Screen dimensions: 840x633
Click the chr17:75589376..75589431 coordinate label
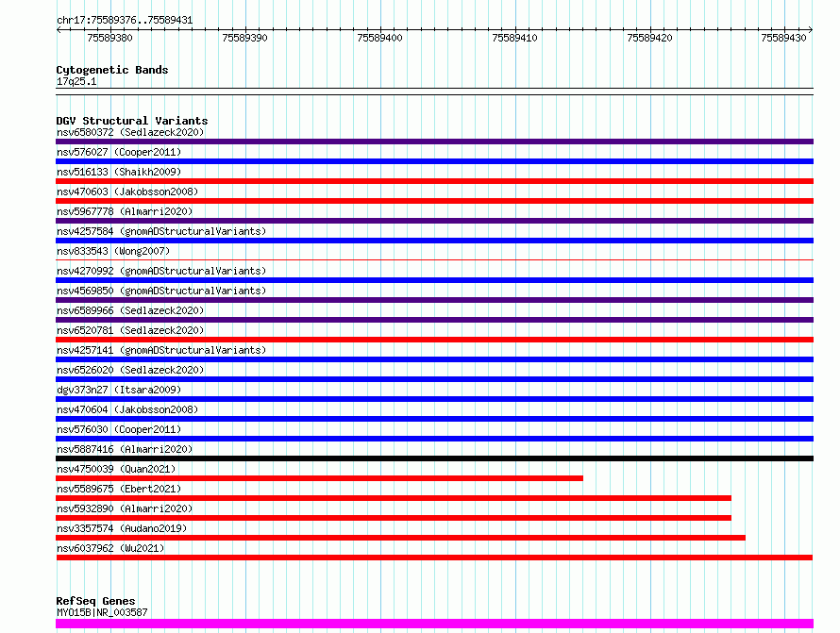click(x=125, y=20)
